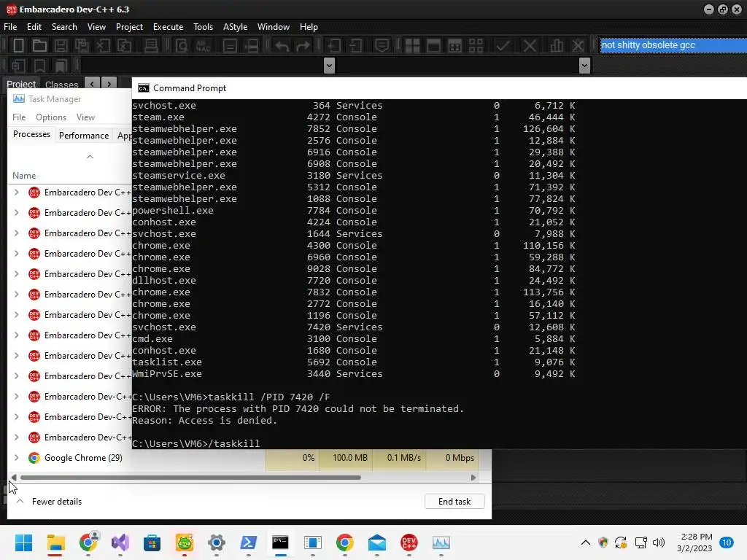Click the scroll-left arrow in Task Manager
This screenshot has height=560, width=747.
click(x=14, y=477)
